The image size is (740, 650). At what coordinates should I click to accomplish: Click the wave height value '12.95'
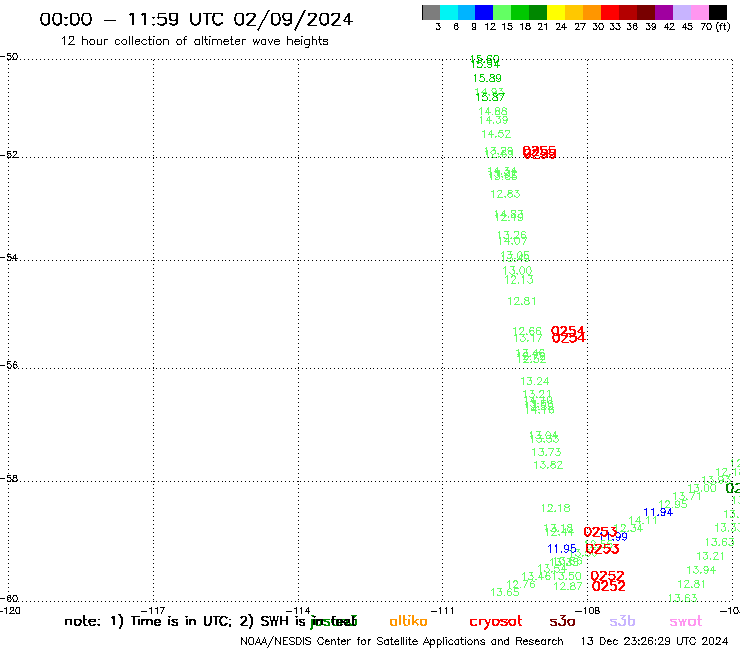(673, 504)
